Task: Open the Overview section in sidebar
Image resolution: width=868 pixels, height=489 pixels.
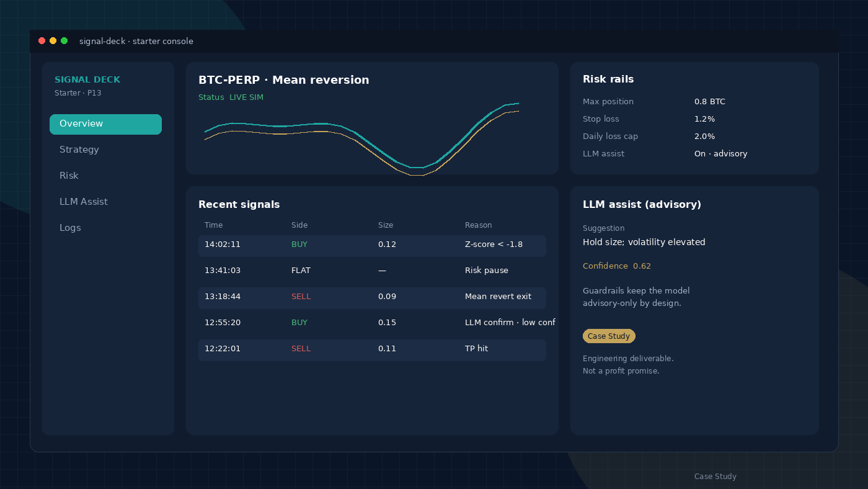Action: click(105, 124)
